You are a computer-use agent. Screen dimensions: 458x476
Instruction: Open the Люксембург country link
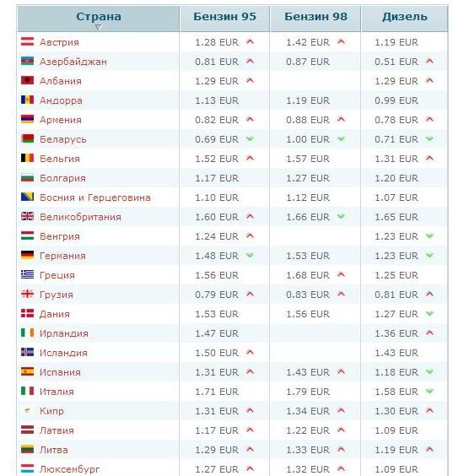[x=69, y=469]
